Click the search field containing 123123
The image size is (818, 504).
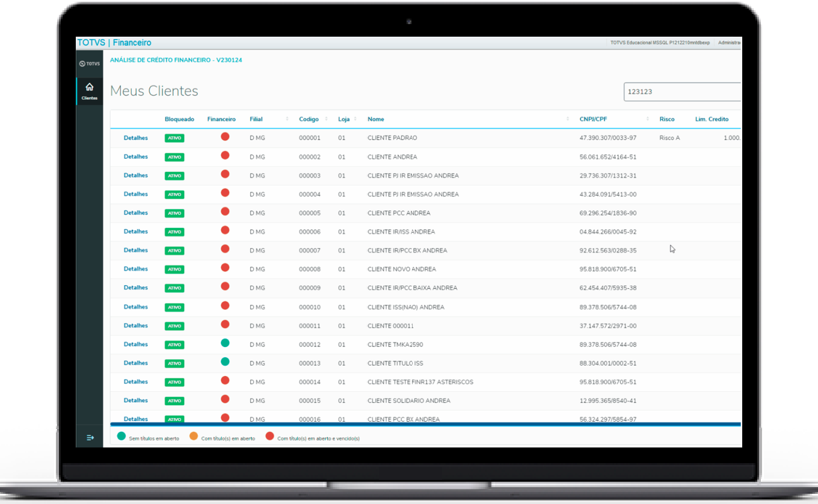[x=681, y=92]
